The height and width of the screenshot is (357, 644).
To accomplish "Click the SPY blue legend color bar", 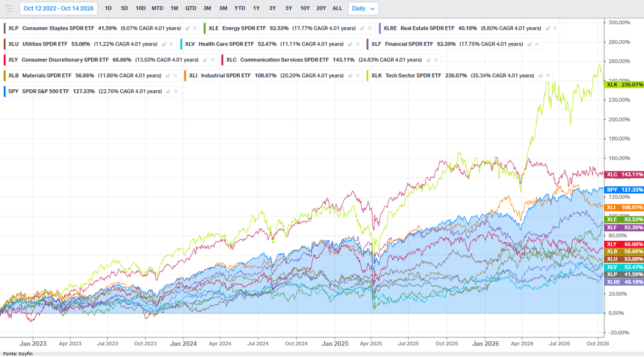I will (5, 91).
